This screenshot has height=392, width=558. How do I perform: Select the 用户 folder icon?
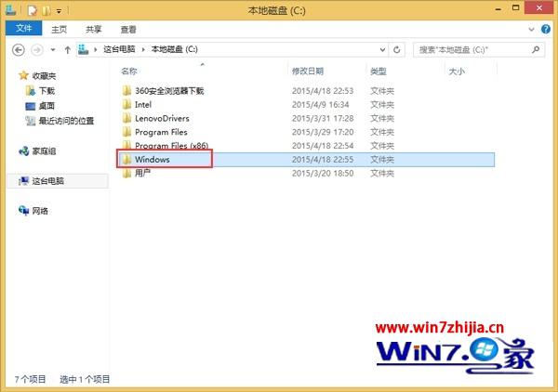(126, 173)
